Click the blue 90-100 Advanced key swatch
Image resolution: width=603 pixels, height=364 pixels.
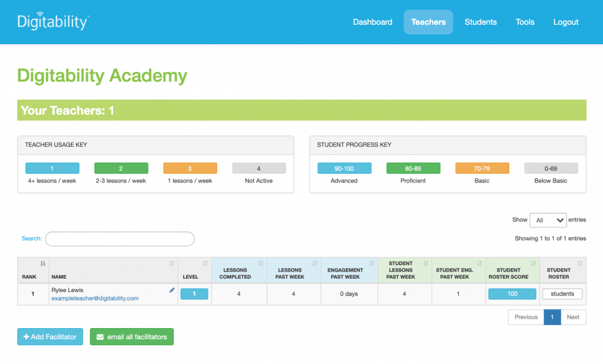tap(344, 168)
